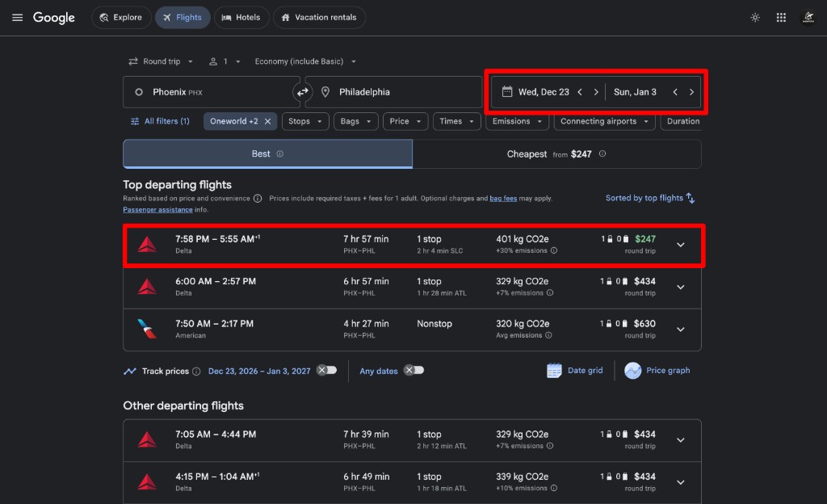Swap origin and destination airports

302,92
